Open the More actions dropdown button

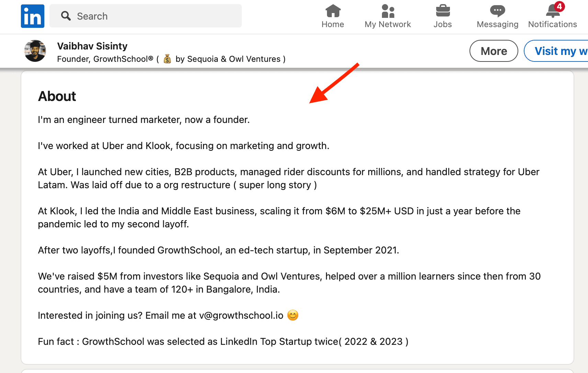[494, 51]
